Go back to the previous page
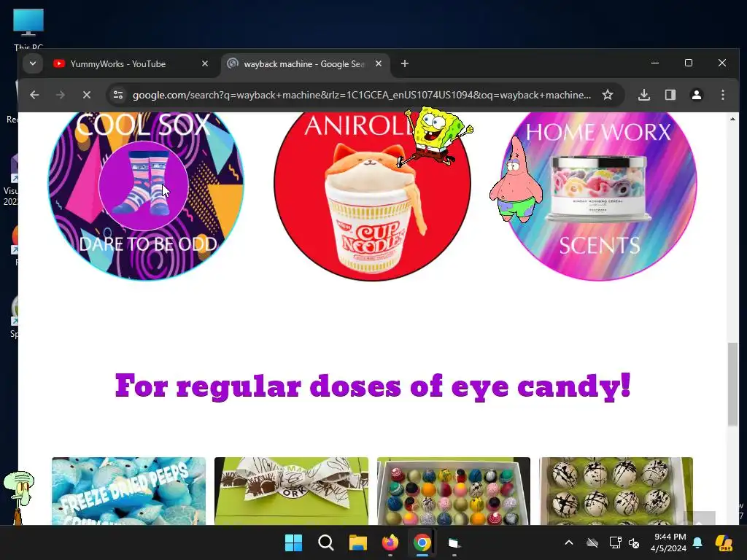 click(34, 95)
